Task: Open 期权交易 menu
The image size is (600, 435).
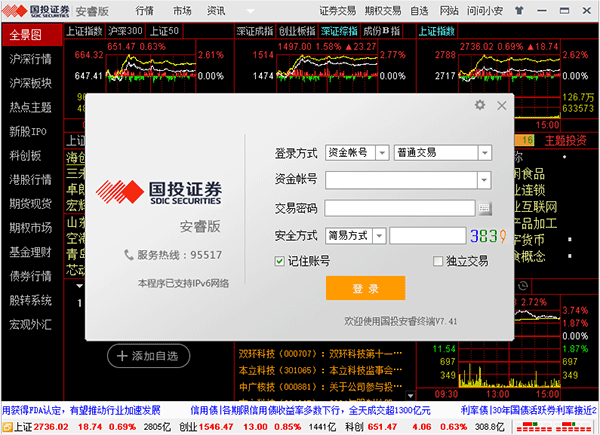Action: pyautogui.click(x=383, y=11)
